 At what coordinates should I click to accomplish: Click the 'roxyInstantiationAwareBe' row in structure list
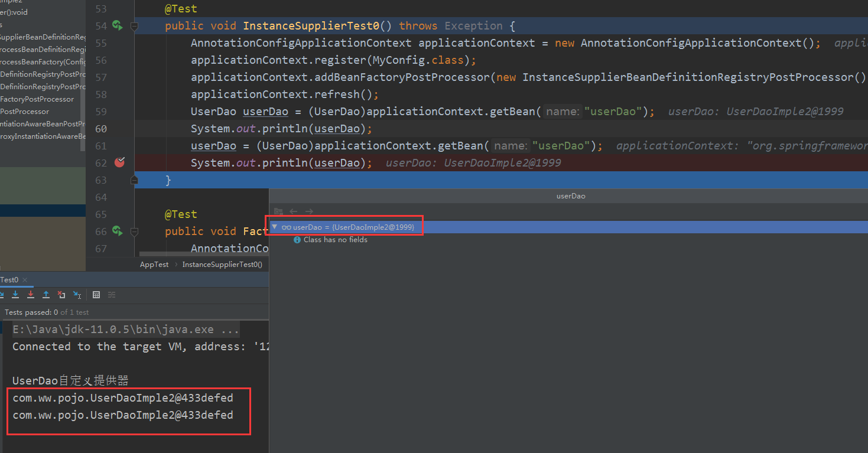(43, 136)
